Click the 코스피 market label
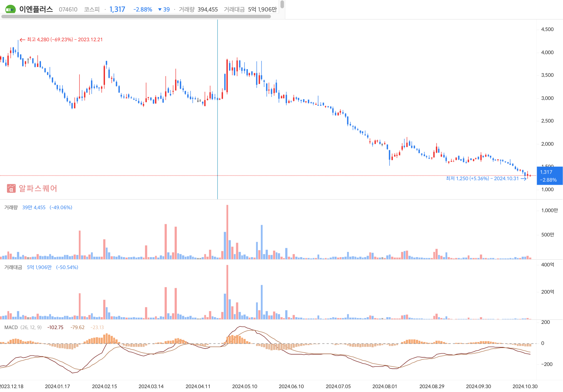The width and height of the screenshot is (563, 392). (92, 10)
